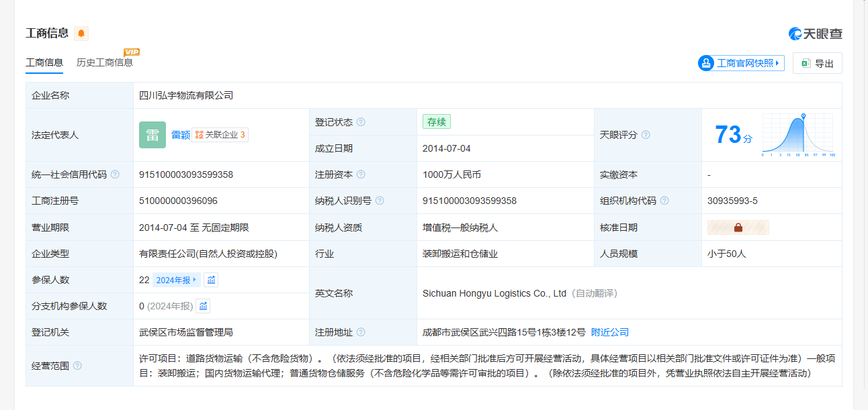
Task: Click help icon beside 注册资本
Action: tap(361, 174)
